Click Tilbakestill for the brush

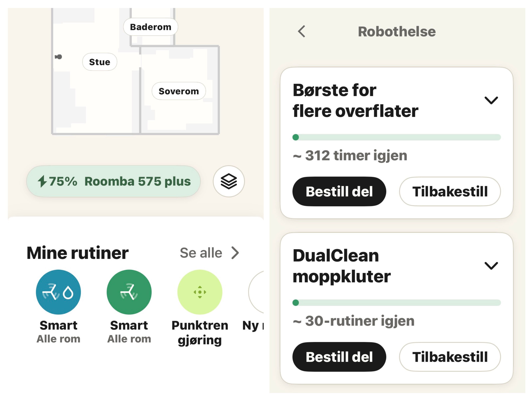pyautogui.click(x=450, y=192)
